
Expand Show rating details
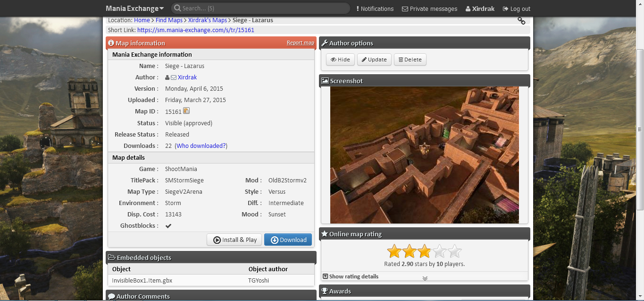point(351,276)
